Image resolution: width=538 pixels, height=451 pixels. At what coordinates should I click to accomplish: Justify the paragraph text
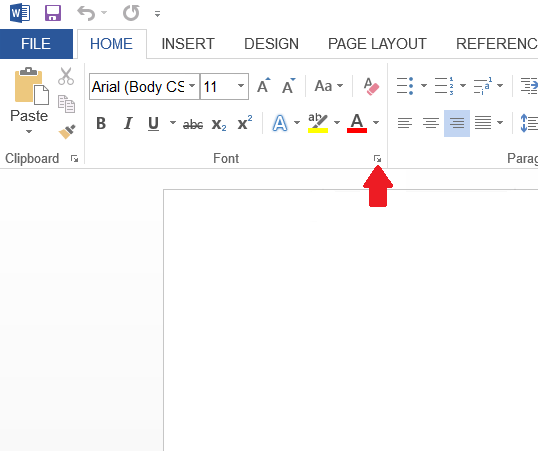pyautogui.click(x=483, y=123)
